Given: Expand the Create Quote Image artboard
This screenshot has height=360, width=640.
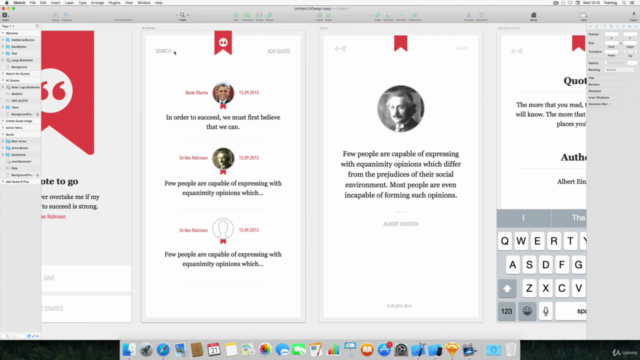Looking at the screenshot, I should [3, 121].
